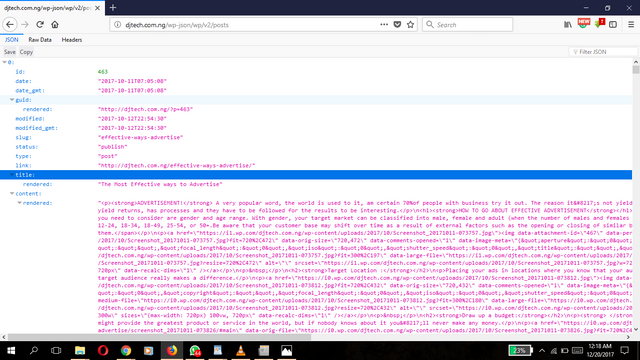The height and width of the screenshot is (360, 640).
Task: Open the taskbar clock showing 12:18 AM
Action: tap(600, 351)
